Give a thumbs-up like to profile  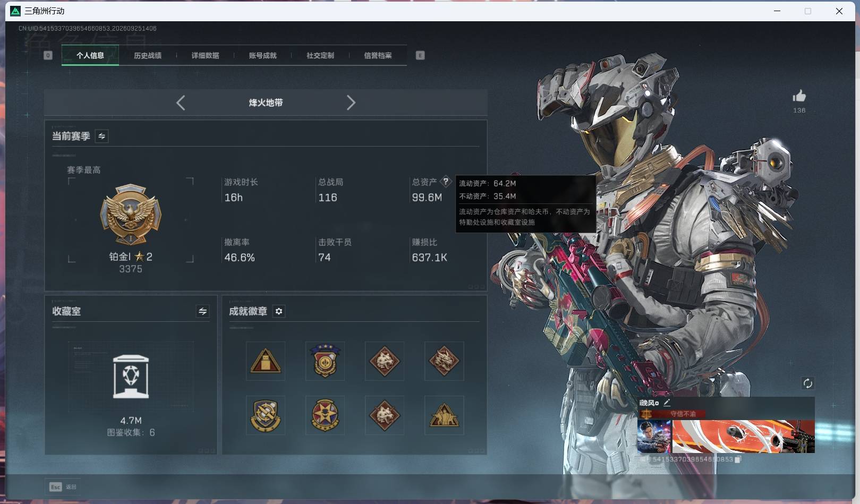click(799, 96)
